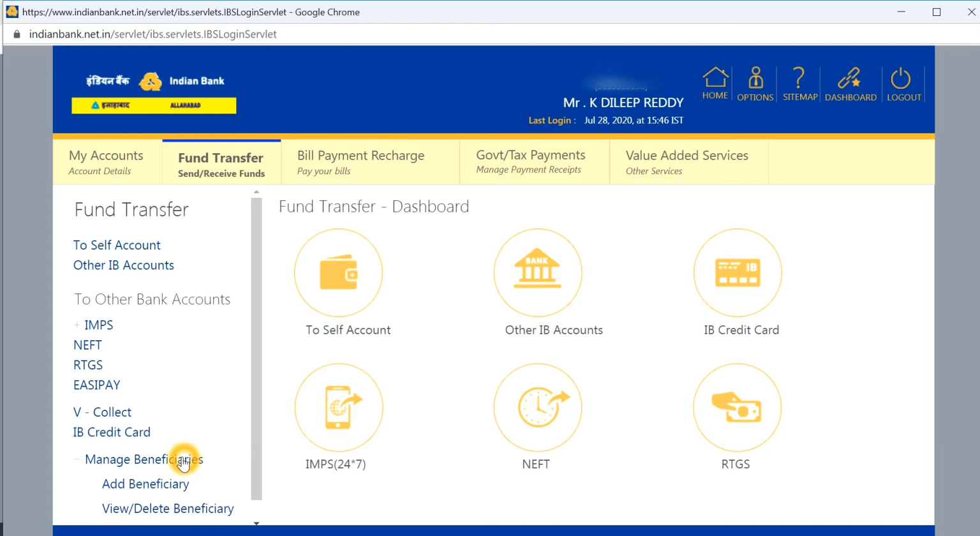The height and width of the screenshot is (536, 980).
Task: Open the NEFT clock icon
Action: [x=538, y=408]
